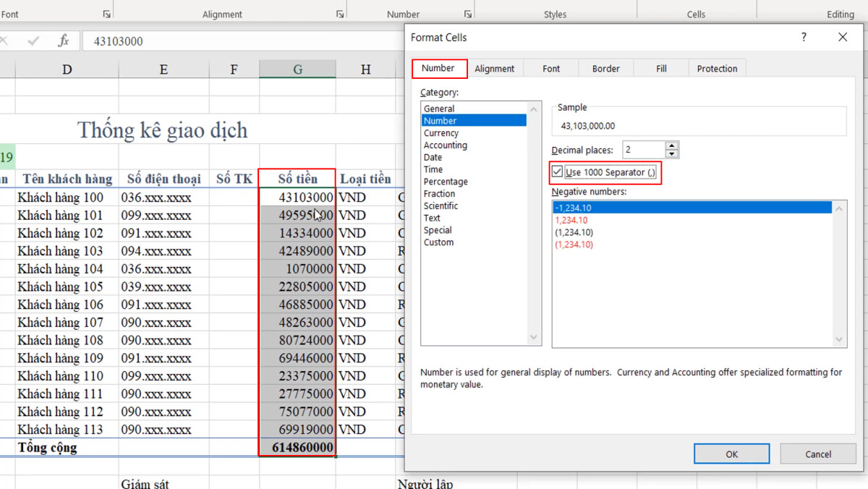868x489 pixels.
Task: Click the Cancel button
Action: (818, 454)
